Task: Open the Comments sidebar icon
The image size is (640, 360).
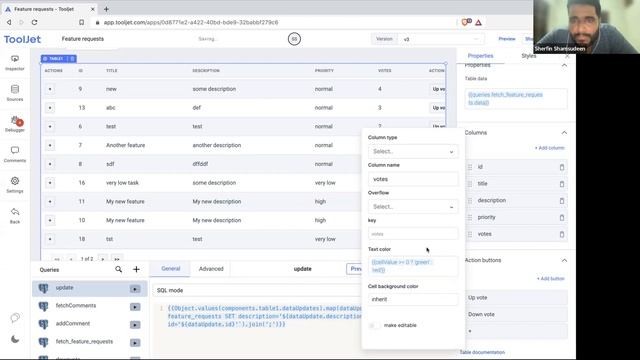Action: [x=15, y=151]
